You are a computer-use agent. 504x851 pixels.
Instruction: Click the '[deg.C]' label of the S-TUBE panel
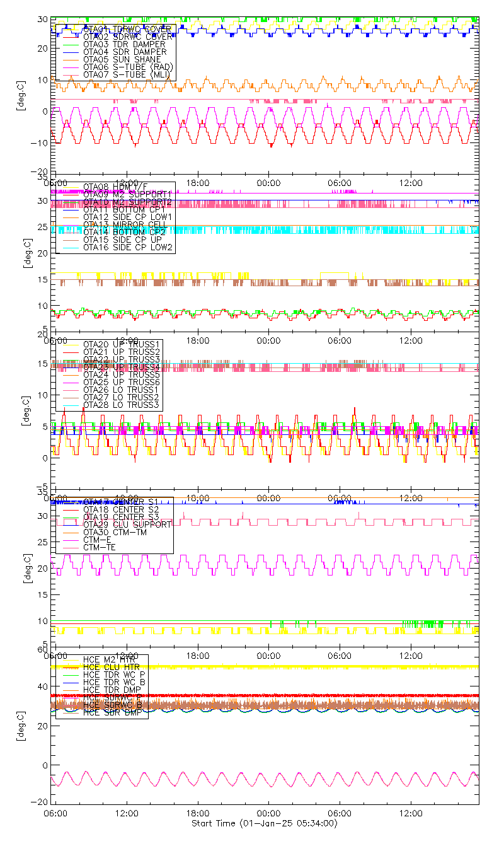coord(21,96)
